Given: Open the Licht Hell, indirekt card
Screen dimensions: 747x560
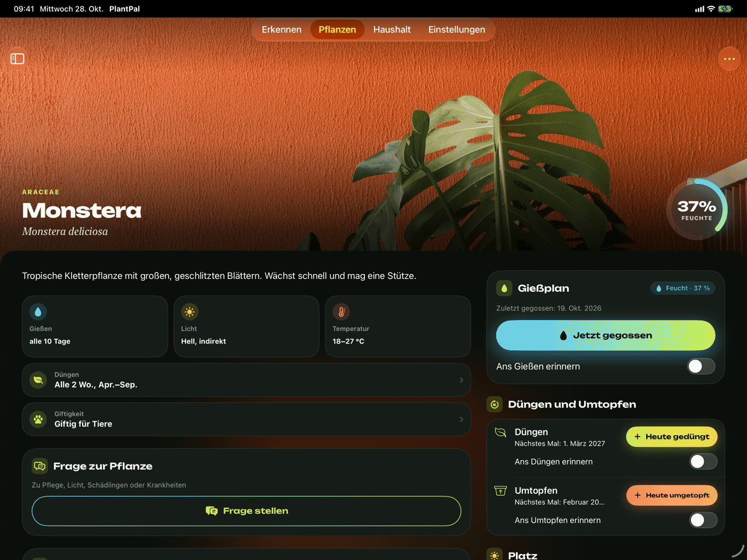Looking at the screenshot, I should click(247, 326).
